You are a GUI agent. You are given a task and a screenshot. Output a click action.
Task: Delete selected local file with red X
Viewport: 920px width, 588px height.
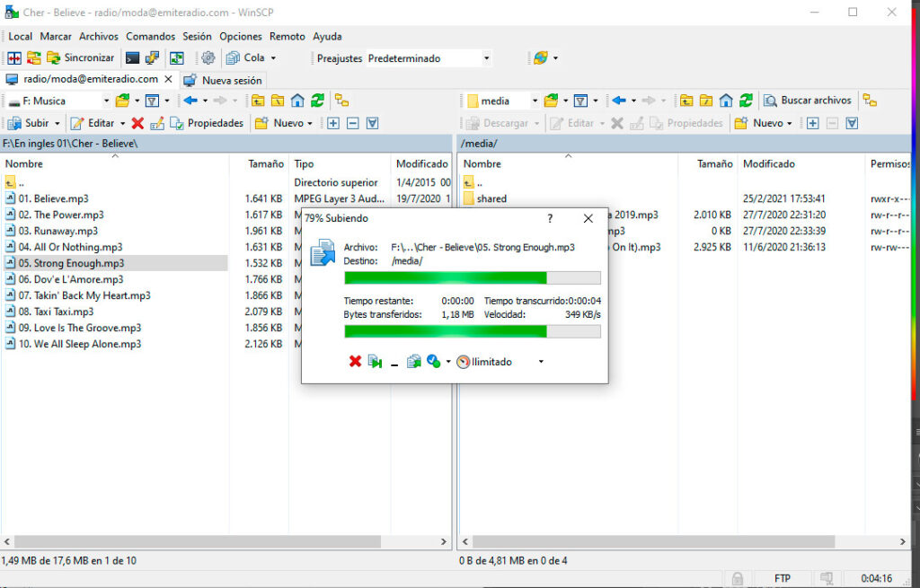coord(137,123)
